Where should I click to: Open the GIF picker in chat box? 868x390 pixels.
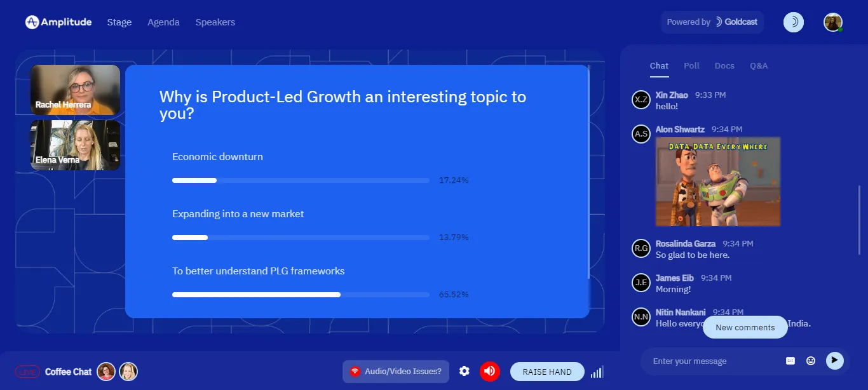coord(790,361)
